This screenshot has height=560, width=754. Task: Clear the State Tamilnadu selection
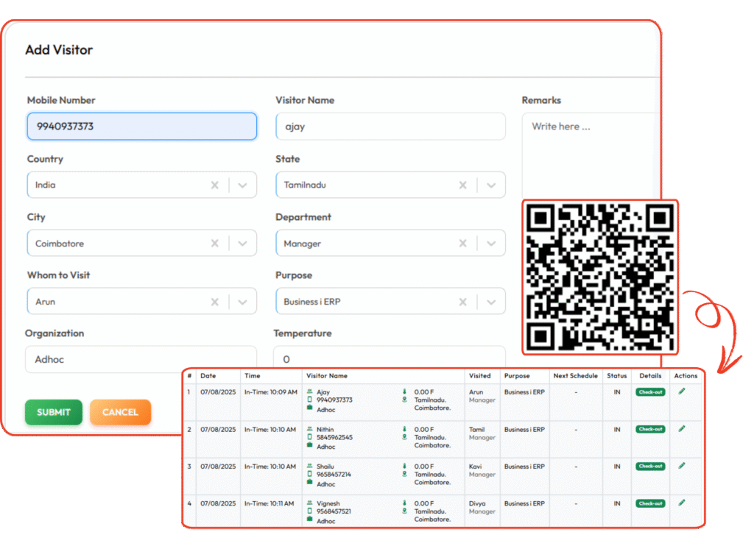click(463, 185)
